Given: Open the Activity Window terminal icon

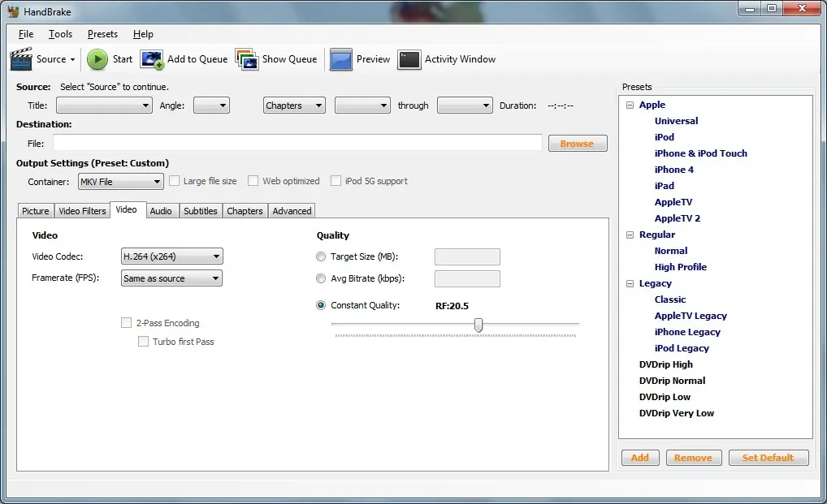Looking at the screenshot, I should coord(409,59).
